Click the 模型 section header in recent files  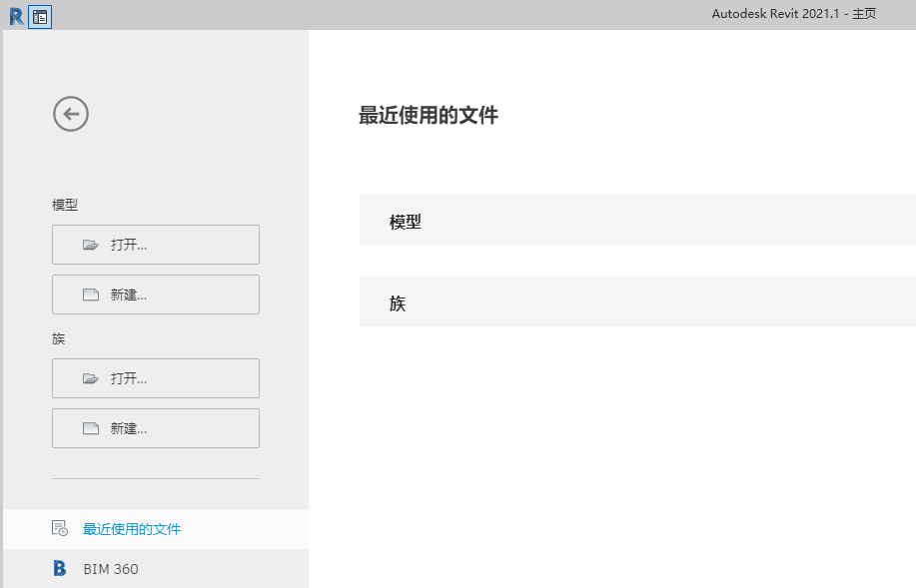pos(637,220)
